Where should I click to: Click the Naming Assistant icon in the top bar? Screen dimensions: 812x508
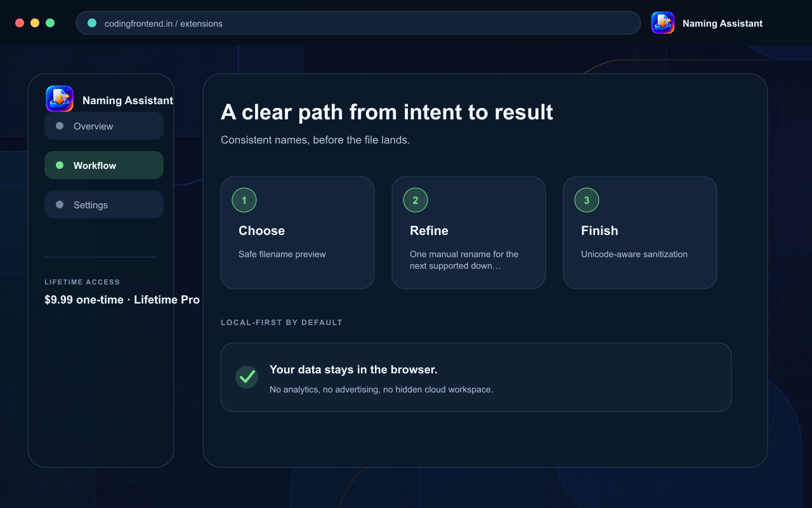[663, 23]
